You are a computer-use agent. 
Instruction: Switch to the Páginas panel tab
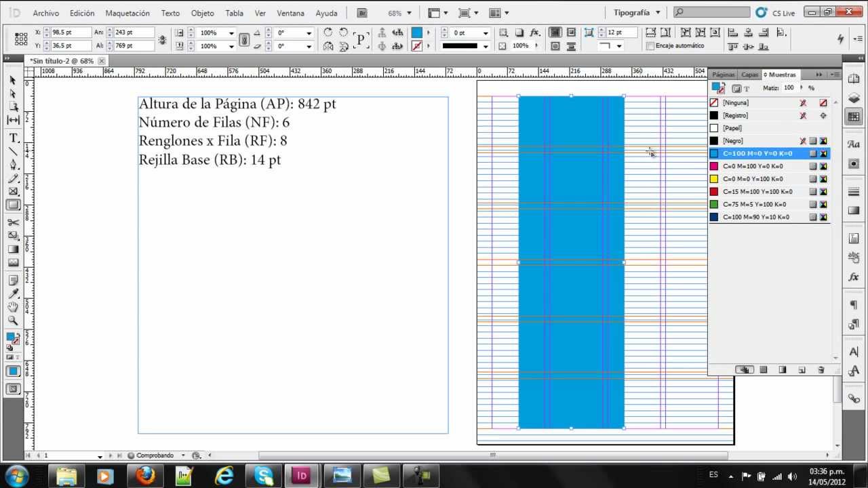tap(723, 75)
